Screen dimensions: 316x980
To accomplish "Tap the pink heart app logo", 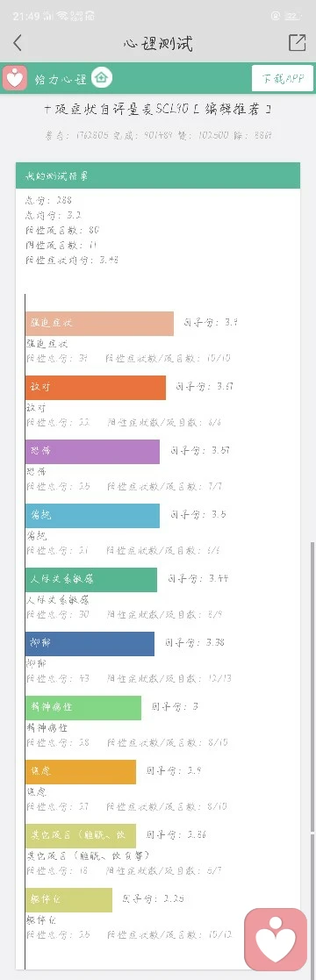I will 14,78.
